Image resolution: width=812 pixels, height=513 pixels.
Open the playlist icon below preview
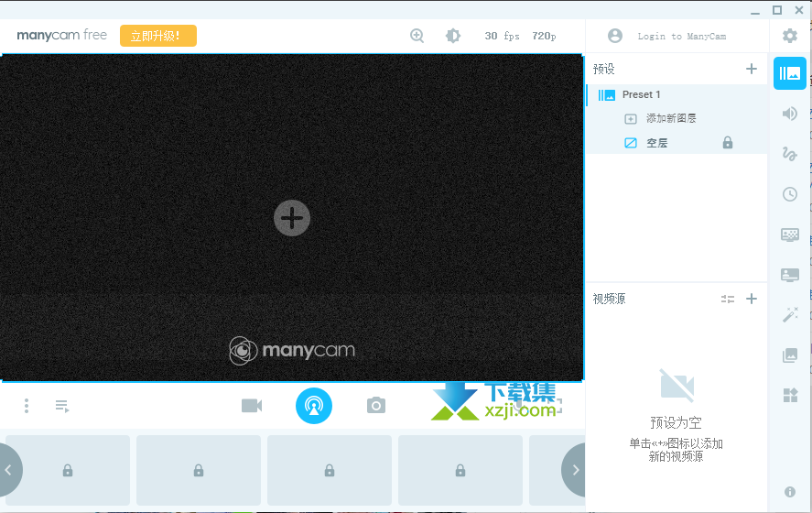tap(62, 406)
